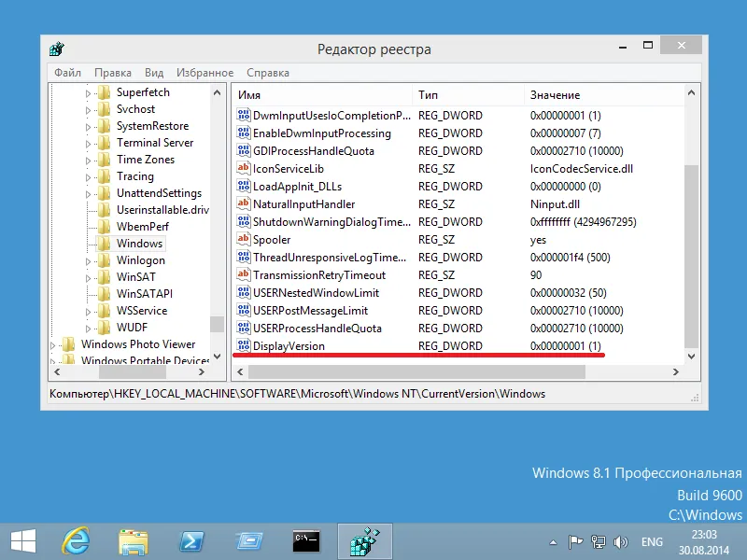The height and width of the screenshot is (560, 747).
Task: Click the GDIProcessHandleQuota DWORD icon
Action: 244,150
